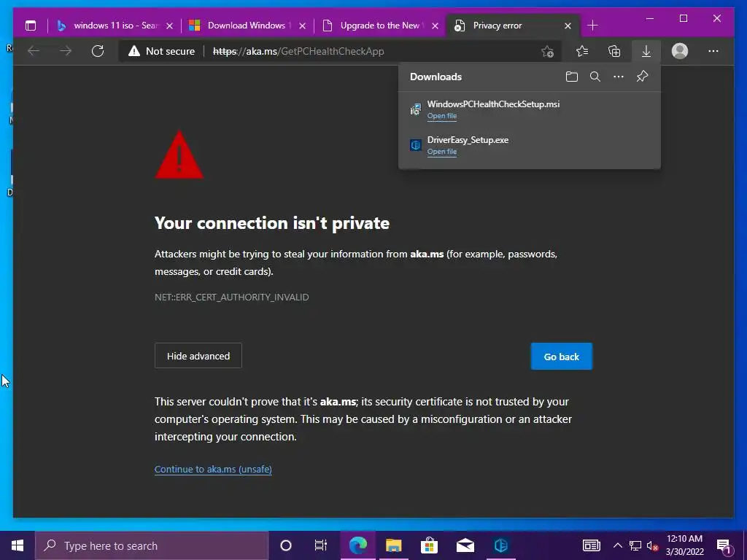Open the Collections icon
This screenshot has width=747, height=560.
click(614, 51)
